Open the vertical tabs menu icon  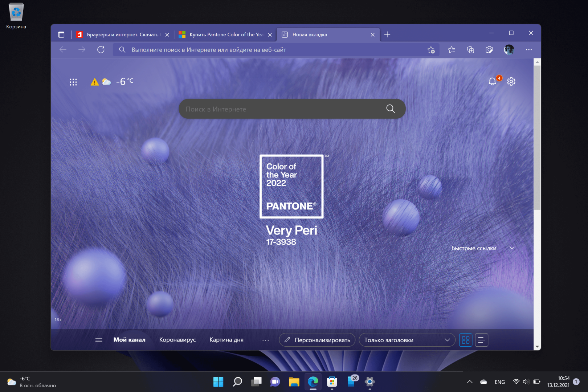pyautogui.click(x=61, y=34)
